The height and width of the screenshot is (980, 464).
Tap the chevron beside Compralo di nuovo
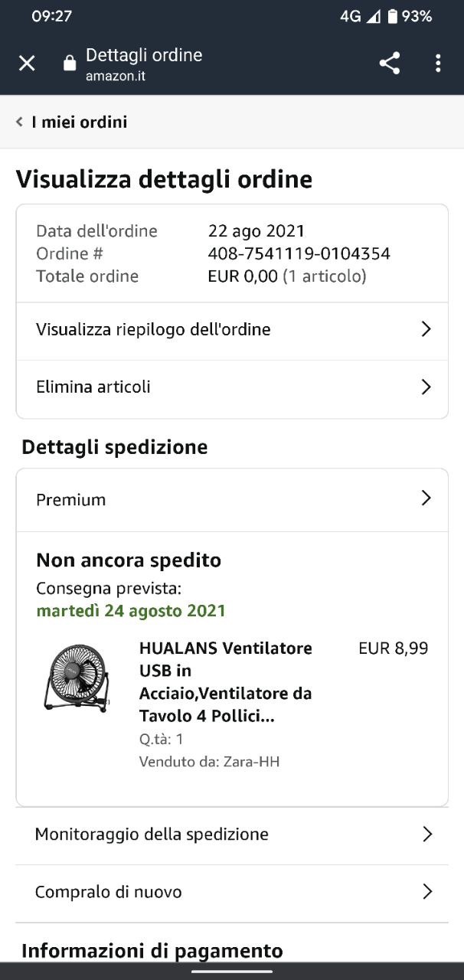tap(427, 891)
